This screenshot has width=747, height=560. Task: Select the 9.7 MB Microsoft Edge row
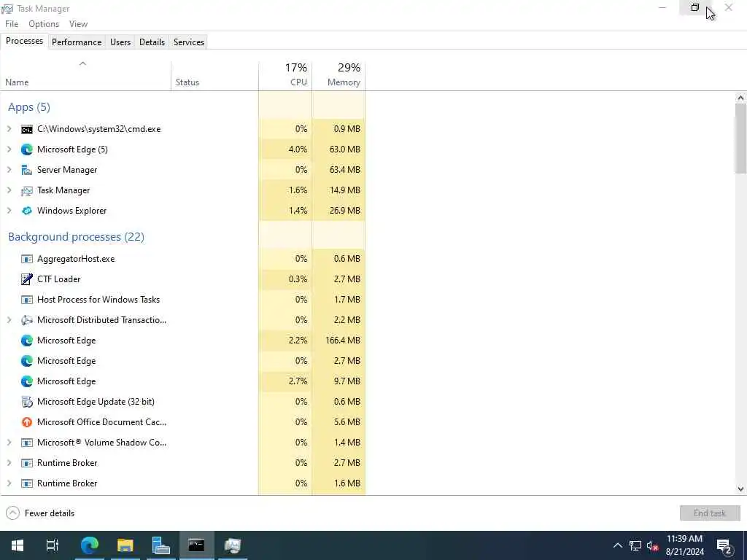(183, 381)
